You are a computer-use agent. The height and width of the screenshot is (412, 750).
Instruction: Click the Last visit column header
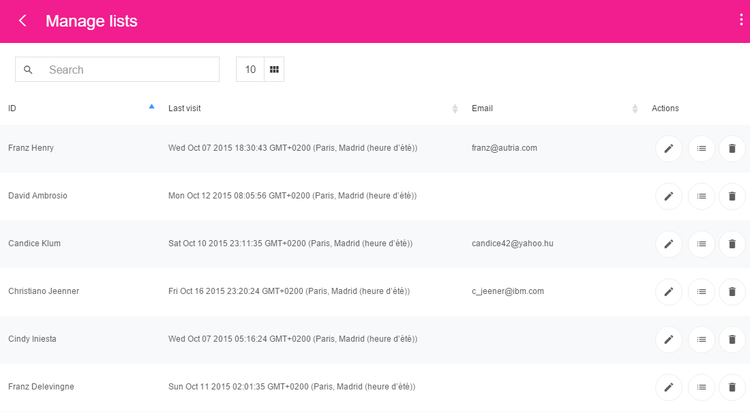[x=184, y=108]
